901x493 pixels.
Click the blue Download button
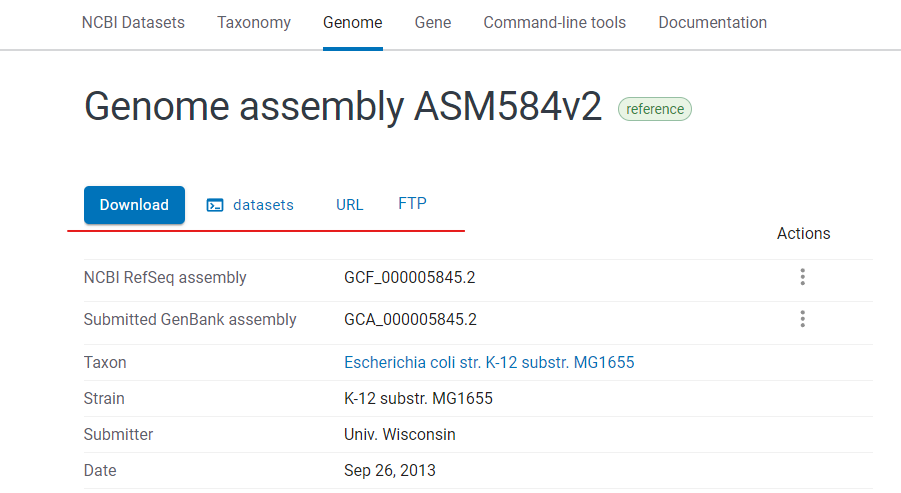point(134,205)
